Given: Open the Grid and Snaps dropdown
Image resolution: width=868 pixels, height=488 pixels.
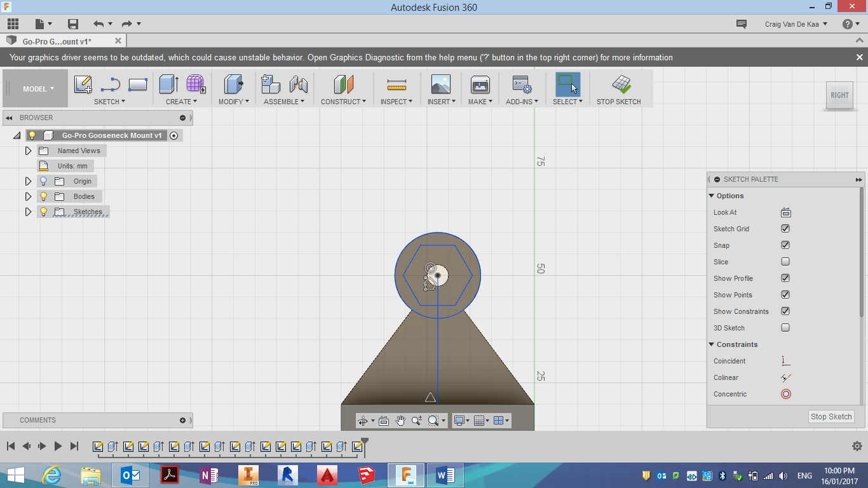Looking at the screenshot, I should [481, 421].
